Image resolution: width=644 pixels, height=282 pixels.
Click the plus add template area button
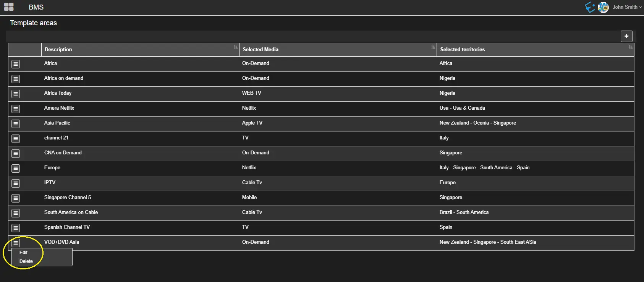(x=626, y=36)
